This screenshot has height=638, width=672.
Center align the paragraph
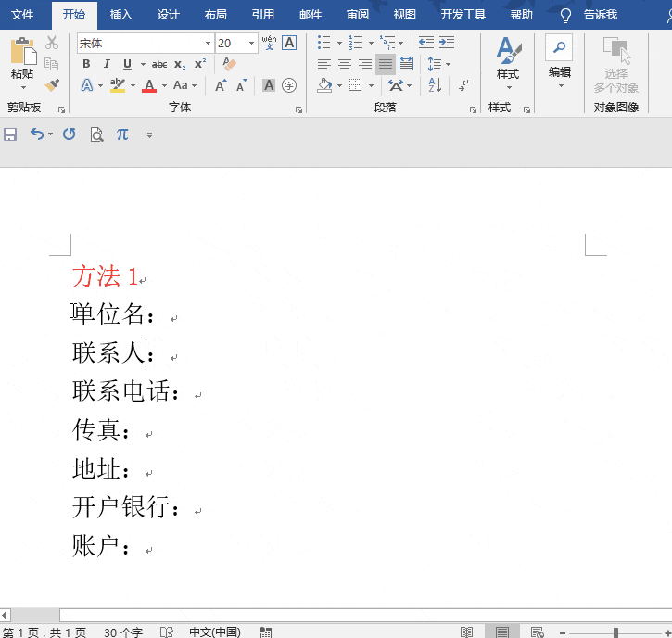point(344,64)
